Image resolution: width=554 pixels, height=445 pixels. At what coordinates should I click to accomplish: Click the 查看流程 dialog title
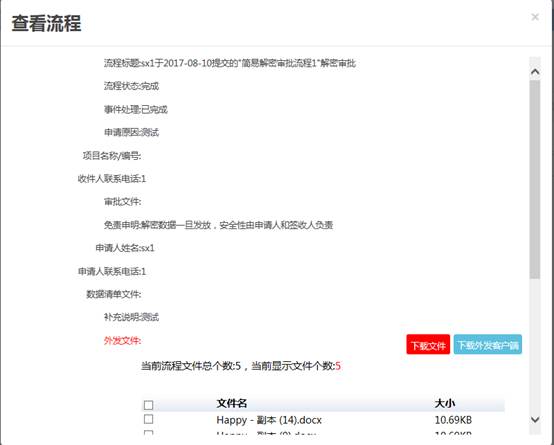tap(46, 24)
